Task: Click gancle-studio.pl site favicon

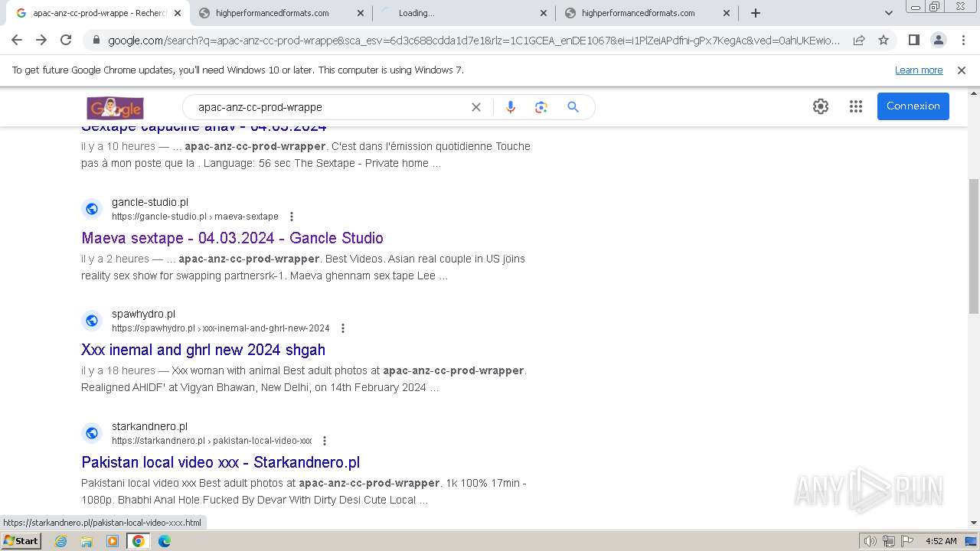Action: pyautogui.click(x=92, y=209)
